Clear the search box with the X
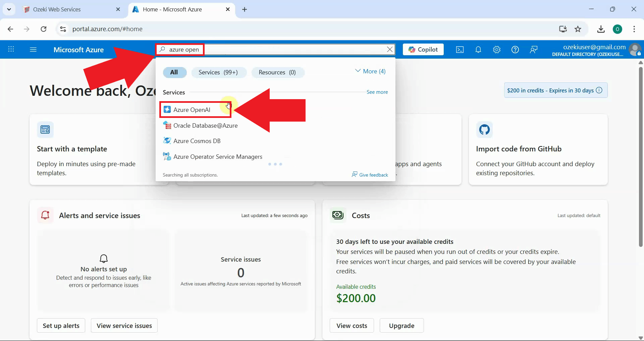Image resolution: width=644 pixels, height=341 pixels. [x=389, y=49]
